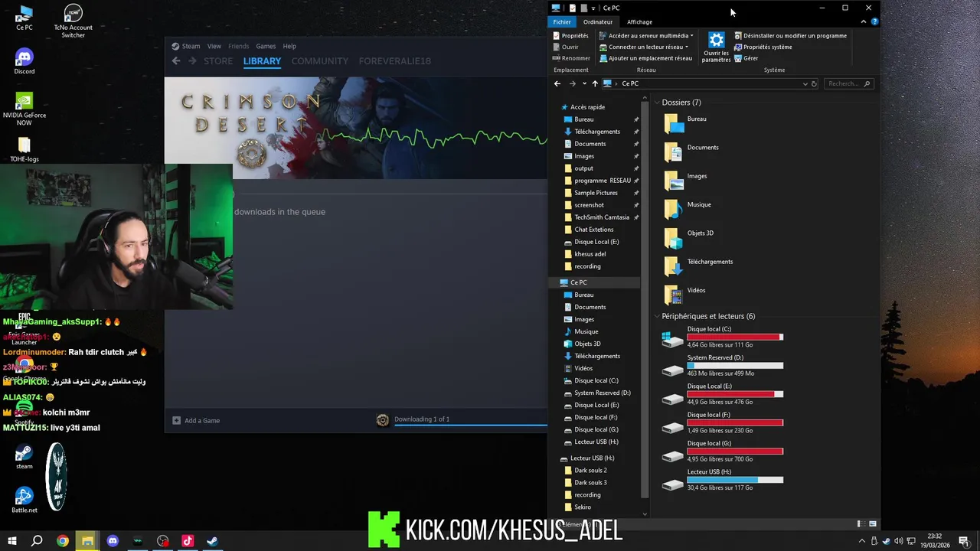Viewport: 980px width, 551px height.
Task: Click Propriétés in the Emplacement group
Action: click(570, 36)
